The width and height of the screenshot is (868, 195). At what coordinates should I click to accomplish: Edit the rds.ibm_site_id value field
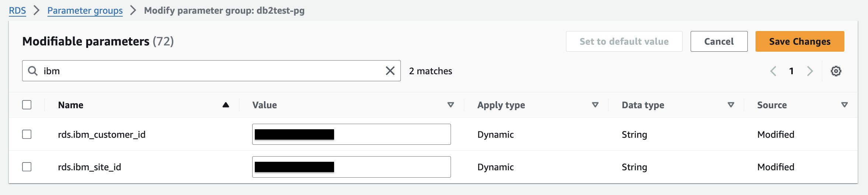391,167
